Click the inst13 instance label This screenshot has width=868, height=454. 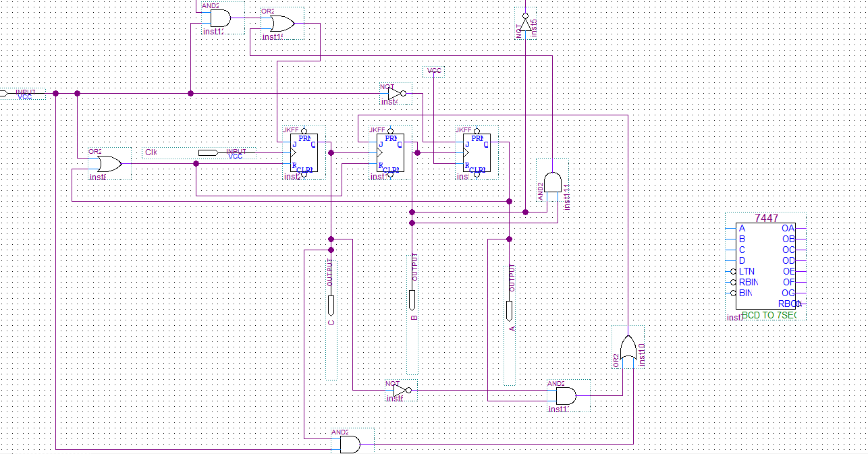272,37
